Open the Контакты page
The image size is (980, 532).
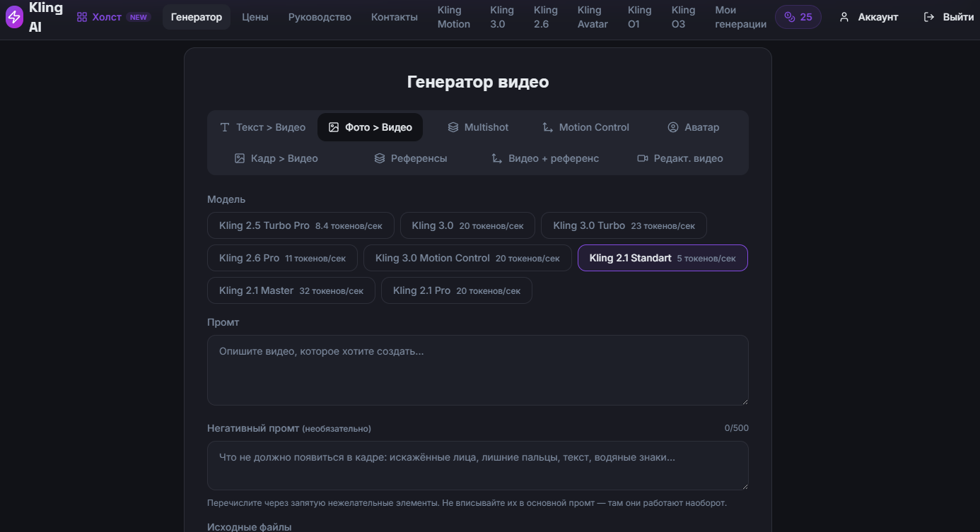pyautogui.click(x=395, y=17)
